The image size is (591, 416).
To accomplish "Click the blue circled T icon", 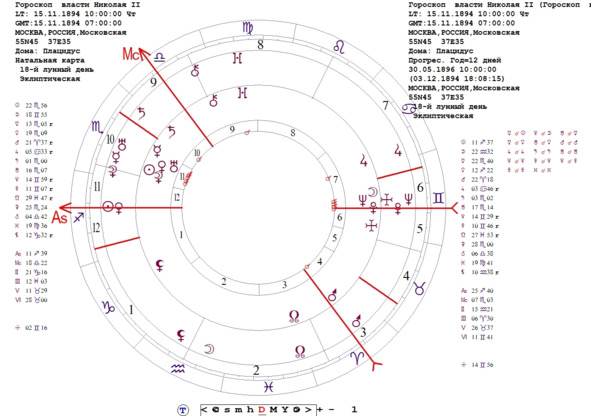I will point(183,410).
